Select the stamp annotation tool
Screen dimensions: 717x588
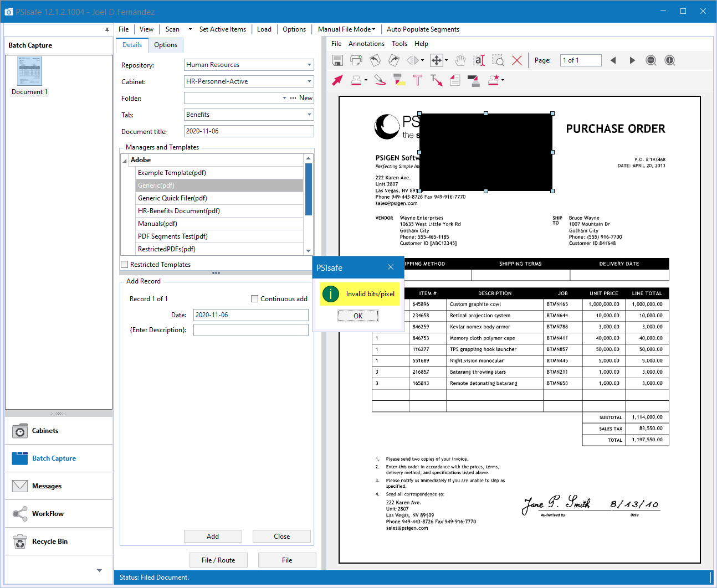[356, 80]
